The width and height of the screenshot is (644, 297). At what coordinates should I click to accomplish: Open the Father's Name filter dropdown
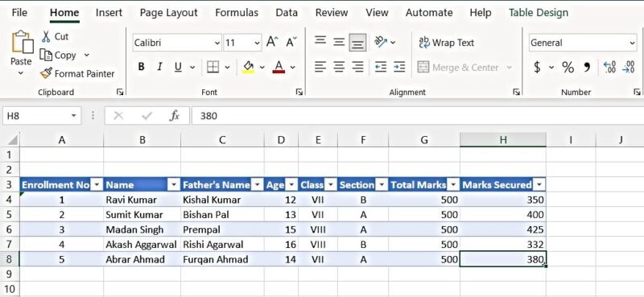click(258, 185)
